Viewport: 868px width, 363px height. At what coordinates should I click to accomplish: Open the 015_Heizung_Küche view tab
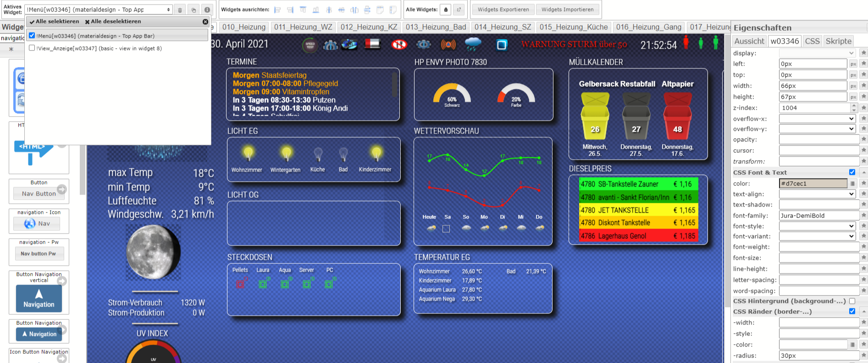[x=574, y=27]
